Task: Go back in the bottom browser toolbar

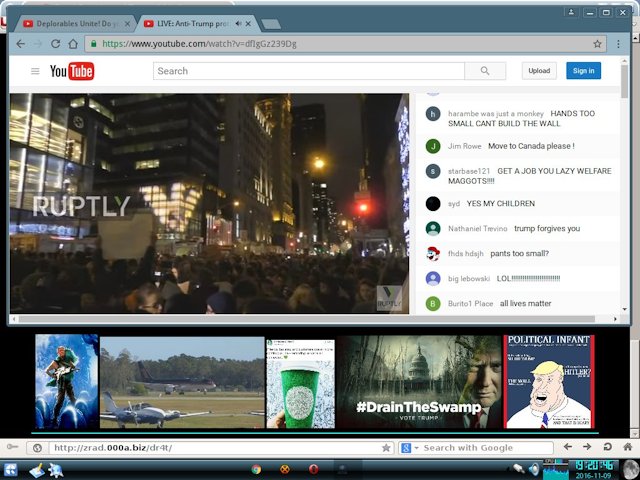Action: tap(567, 447)
